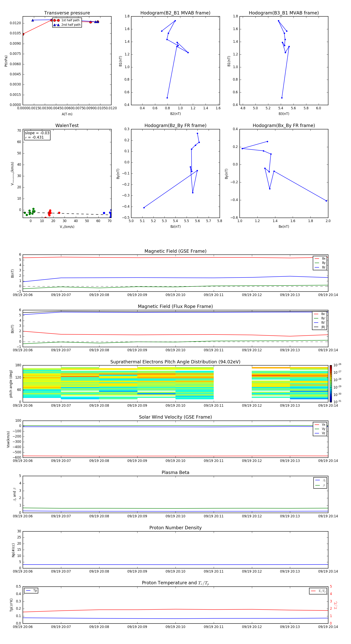Click the "Bx'" entry in the Flux Rope legend
Viewport: 351px width, 644px height.
320,314
